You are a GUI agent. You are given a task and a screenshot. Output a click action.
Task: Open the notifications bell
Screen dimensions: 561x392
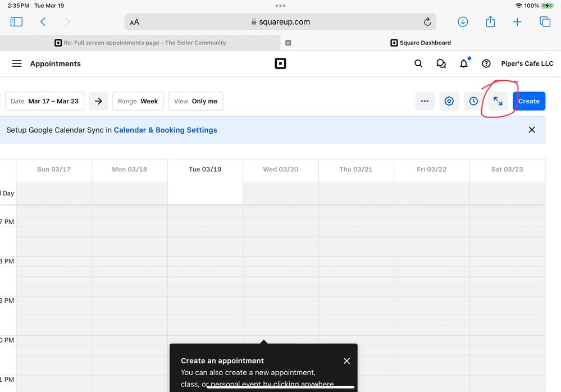[x=463, y=63]
